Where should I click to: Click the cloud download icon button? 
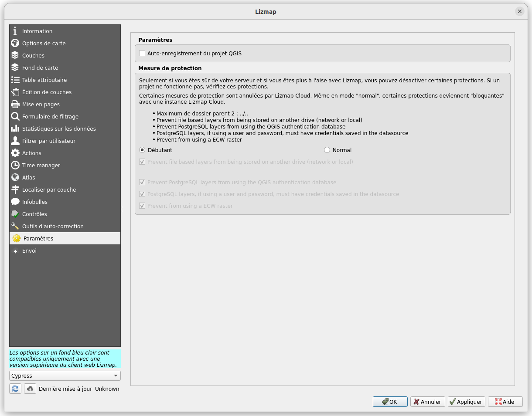click(30, 389)
